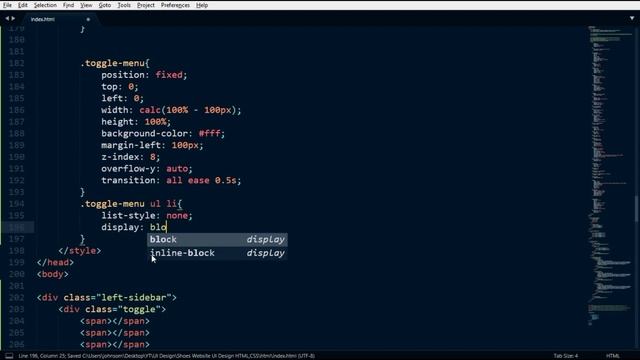
Task: Place cursor on '.toggle-menu{' selector
Action: pos(115,63)
